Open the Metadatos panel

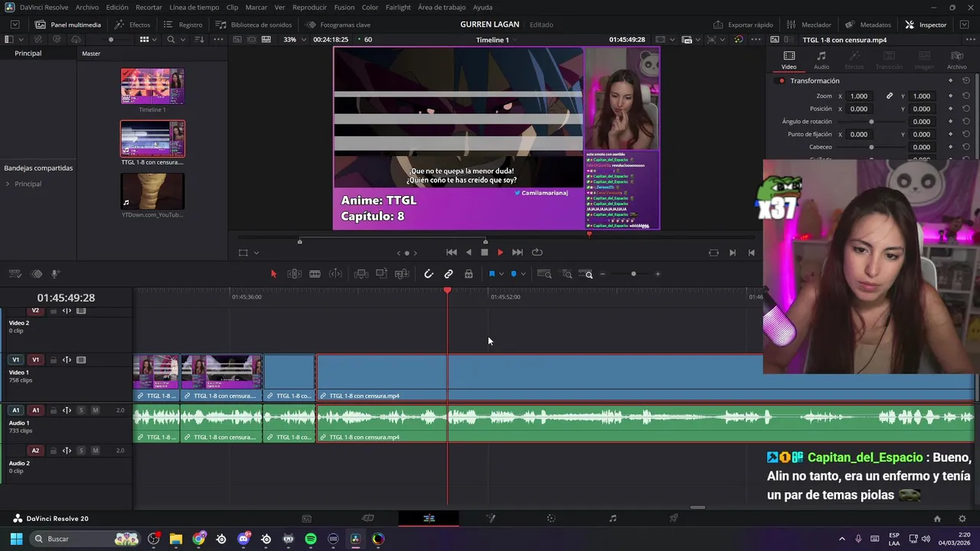pos(868,24)
